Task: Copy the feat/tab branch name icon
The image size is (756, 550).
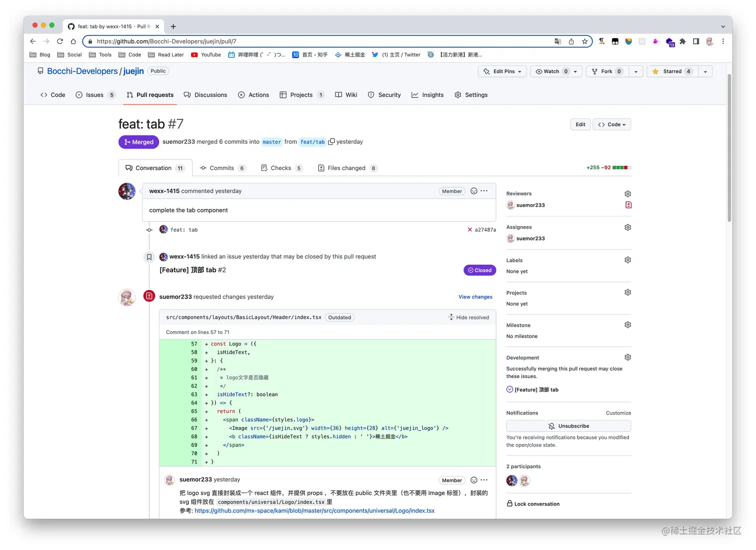Action: click(331, 142)
